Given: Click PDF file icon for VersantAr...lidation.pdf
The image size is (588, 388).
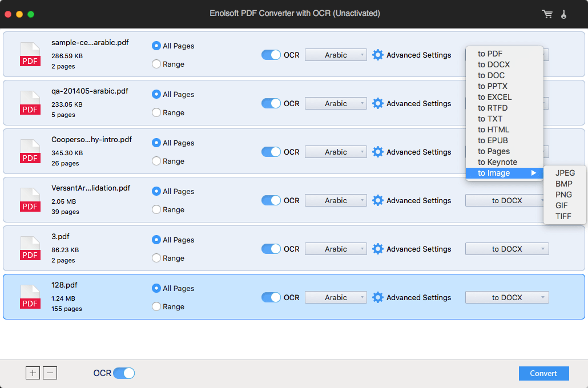Looking at the screenshot, I should 30,200.
